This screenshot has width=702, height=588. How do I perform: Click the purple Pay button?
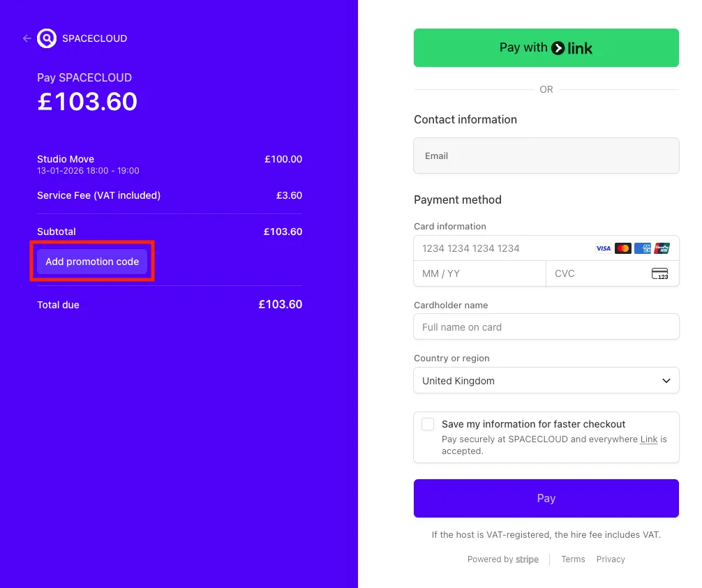(546, 499)
